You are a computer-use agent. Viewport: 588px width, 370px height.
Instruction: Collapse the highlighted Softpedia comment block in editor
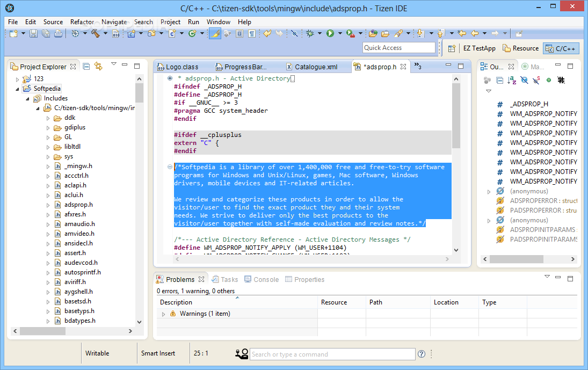[170, 167]
